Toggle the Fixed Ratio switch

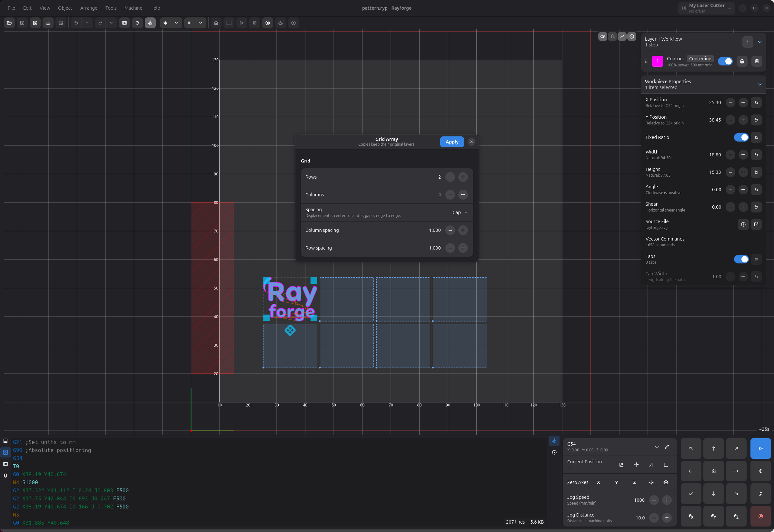click(741, 137)
